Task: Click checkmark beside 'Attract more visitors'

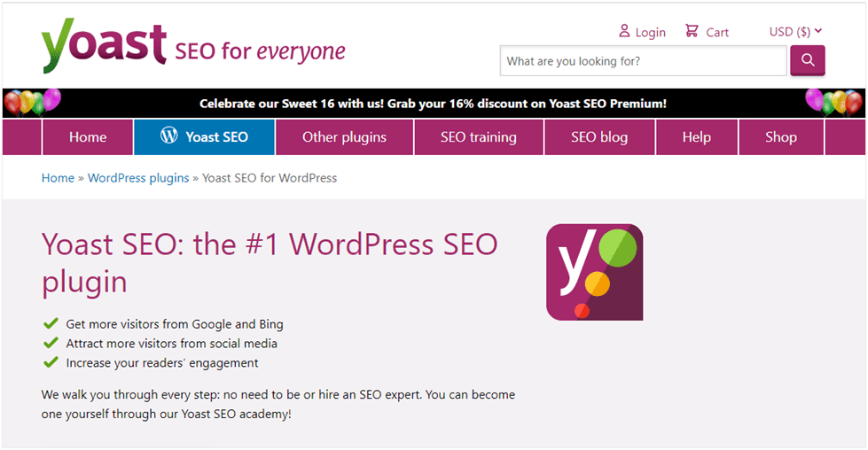Action: click(51, 343)
